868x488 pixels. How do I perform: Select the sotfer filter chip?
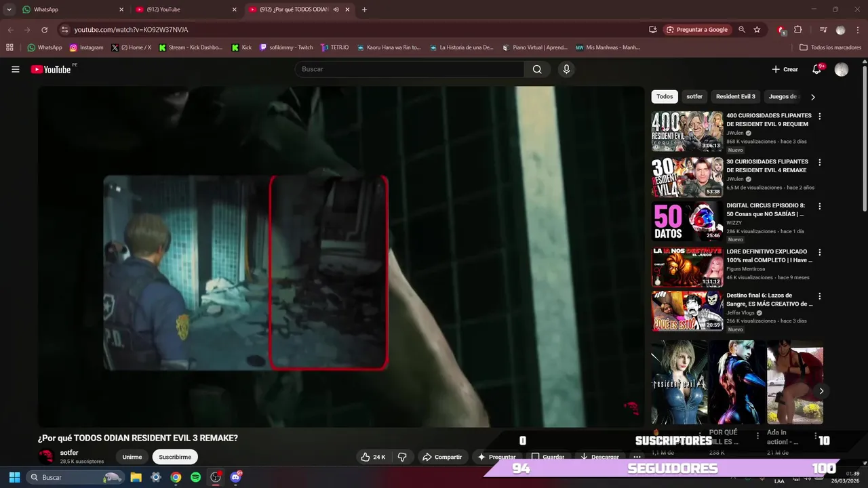click(694, 96)
